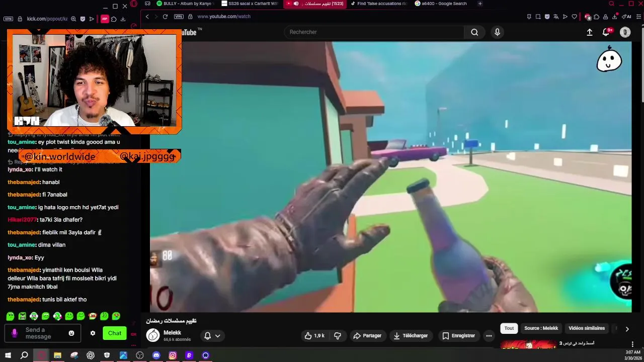Click the first green emote in chat row
The width and height of the screenshot is (644, 362).
coord(10,316)
